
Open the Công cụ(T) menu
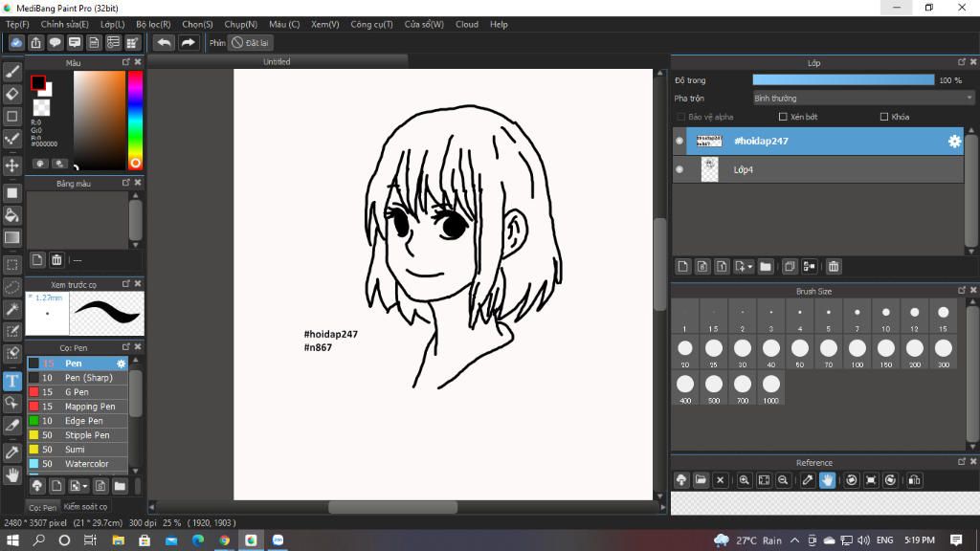click(x=371, y=24)
